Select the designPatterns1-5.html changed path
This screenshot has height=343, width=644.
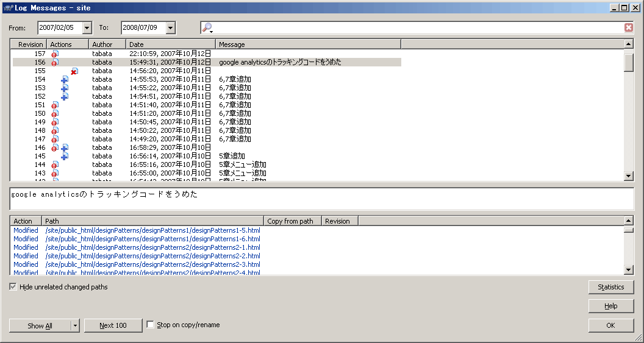[x=152, y=230]
